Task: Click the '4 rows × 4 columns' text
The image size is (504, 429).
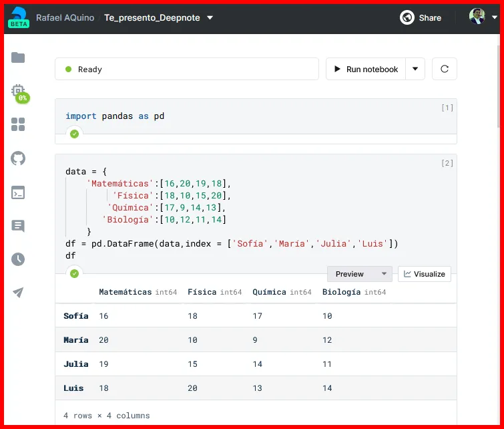Action: pos(107,416)
